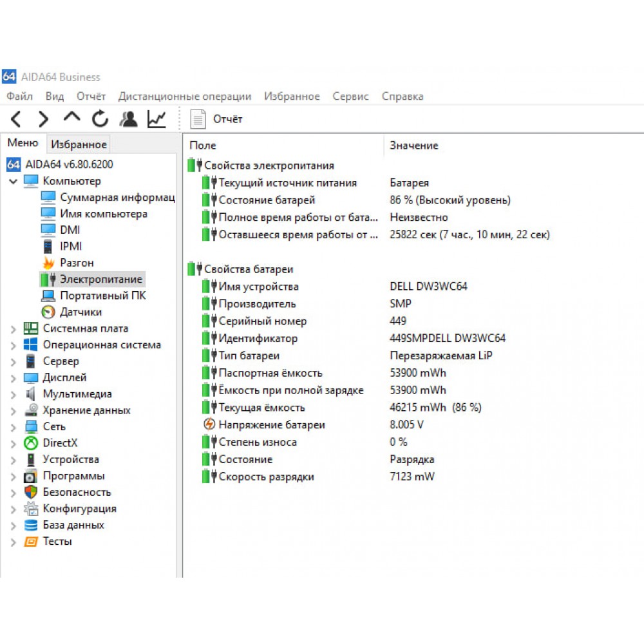Sort by the Значение column header

513,146
